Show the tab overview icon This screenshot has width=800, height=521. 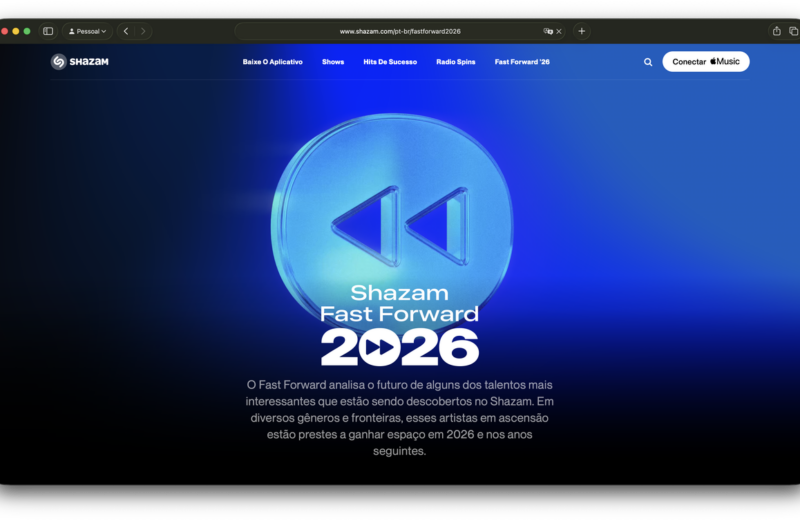click(x=793, y=31)
